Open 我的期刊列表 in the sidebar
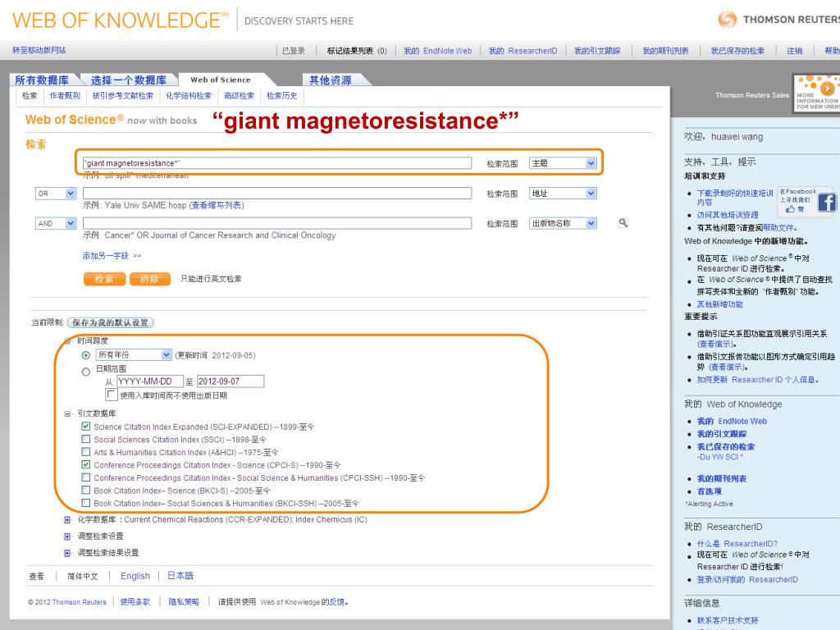This screenshot has height=630, width=840. coord(722,478)
